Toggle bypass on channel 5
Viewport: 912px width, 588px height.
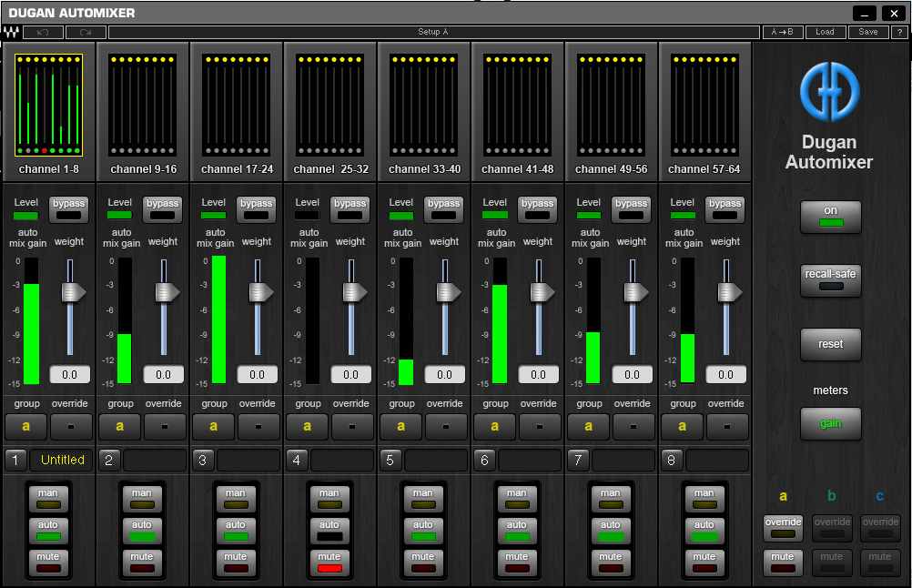pyautogui.click(x=444, y=209)
